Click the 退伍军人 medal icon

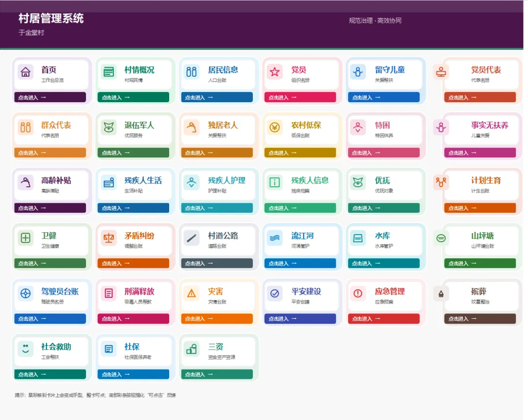pos(109,127)
